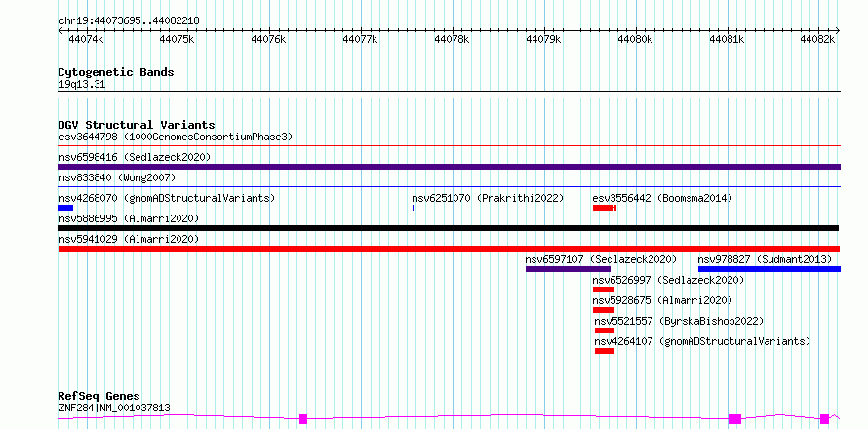The image size is (868, 429).
Task: Click the 44074k ruler tick label
Action: tap(85, 39)
